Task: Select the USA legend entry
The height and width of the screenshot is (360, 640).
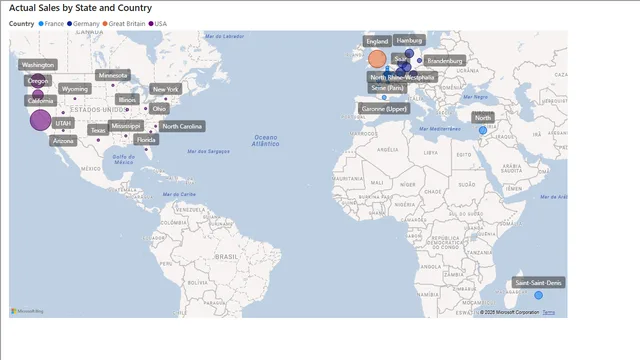Action: pyautogui.click(x=158, y=24)
